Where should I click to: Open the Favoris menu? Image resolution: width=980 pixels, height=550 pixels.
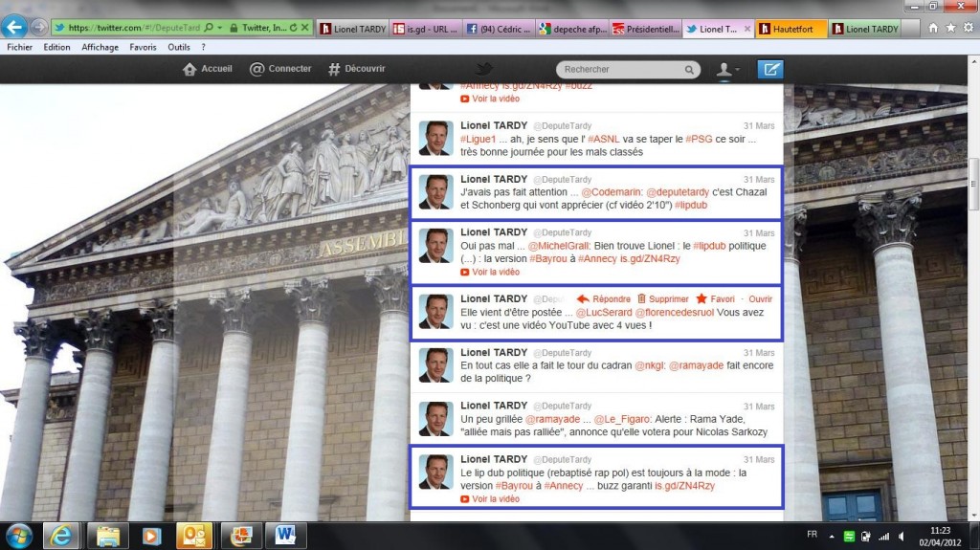[x=143, y=47]
